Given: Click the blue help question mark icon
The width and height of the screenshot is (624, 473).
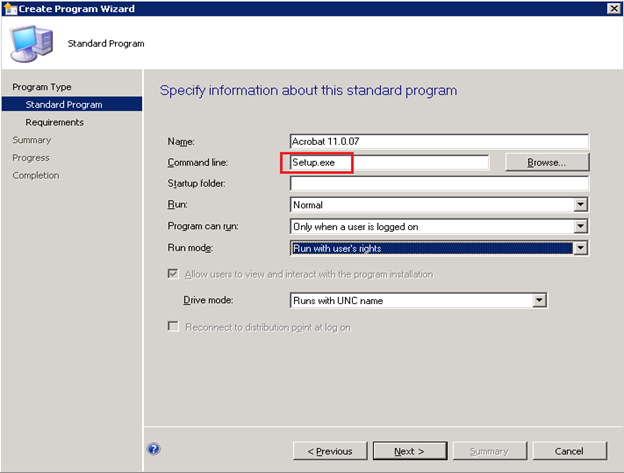Looking at the screenshot, I should (x=154, y=449).
